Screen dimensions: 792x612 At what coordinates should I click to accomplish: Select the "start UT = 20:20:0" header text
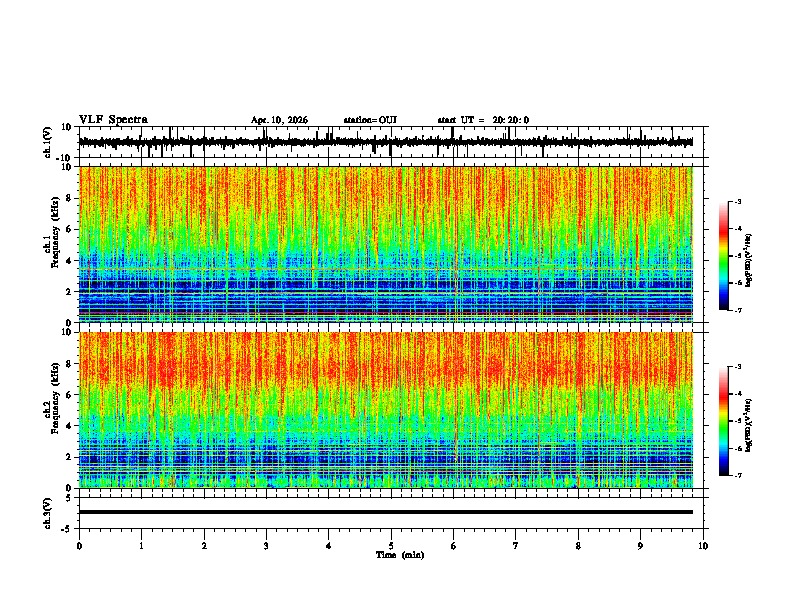coord(483,120)
